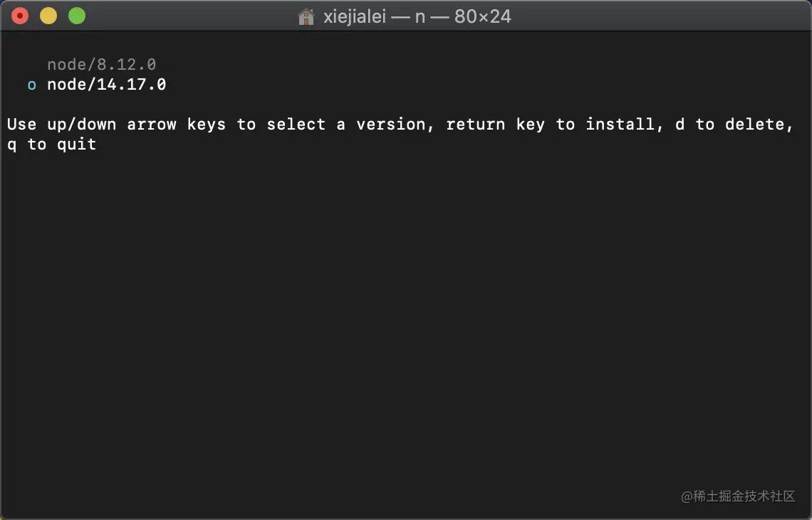Select the node/14.17.0 version entry

tap(107, 85)
